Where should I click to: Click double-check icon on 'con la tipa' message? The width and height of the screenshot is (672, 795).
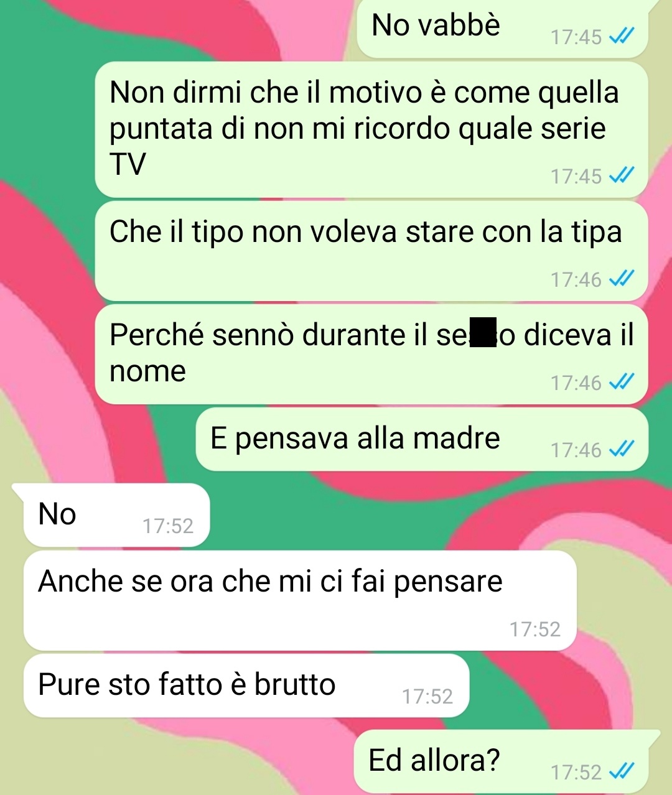tap(621, 279)
